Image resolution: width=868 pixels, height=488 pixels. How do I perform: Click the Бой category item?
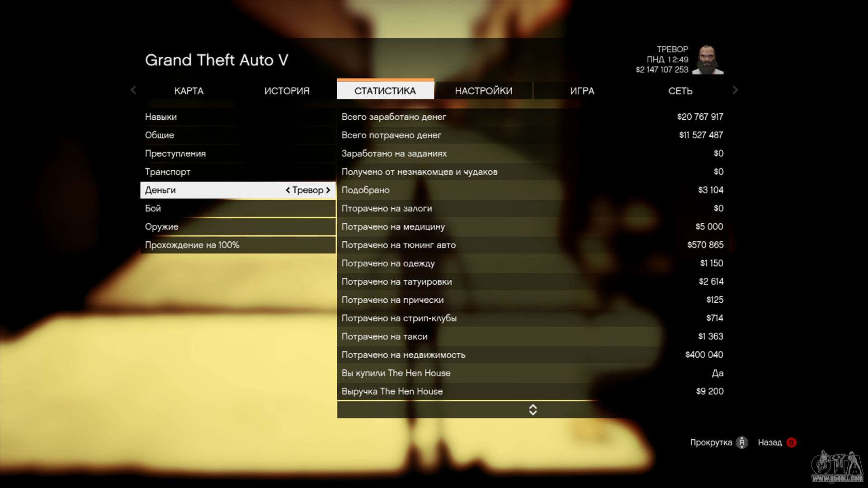click(153, 208)
